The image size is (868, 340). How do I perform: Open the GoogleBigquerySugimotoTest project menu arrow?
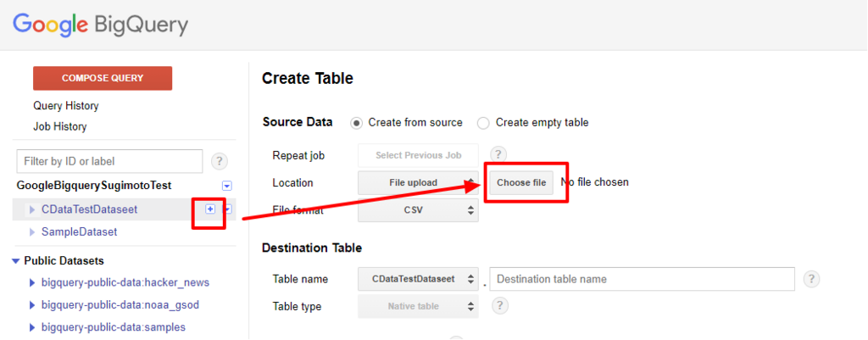pyautogui.click(x=227, y=186)
